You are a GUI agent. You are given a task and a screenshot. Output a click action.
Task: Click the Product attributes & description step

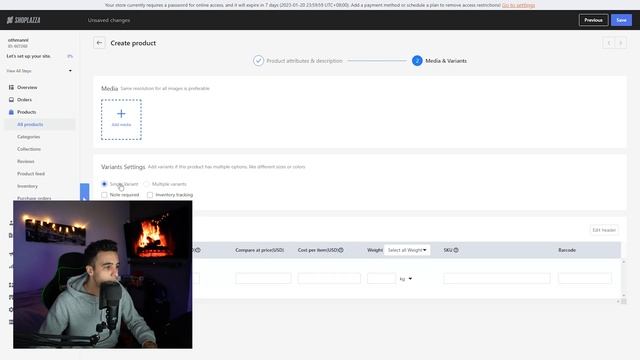click(304, 61)
